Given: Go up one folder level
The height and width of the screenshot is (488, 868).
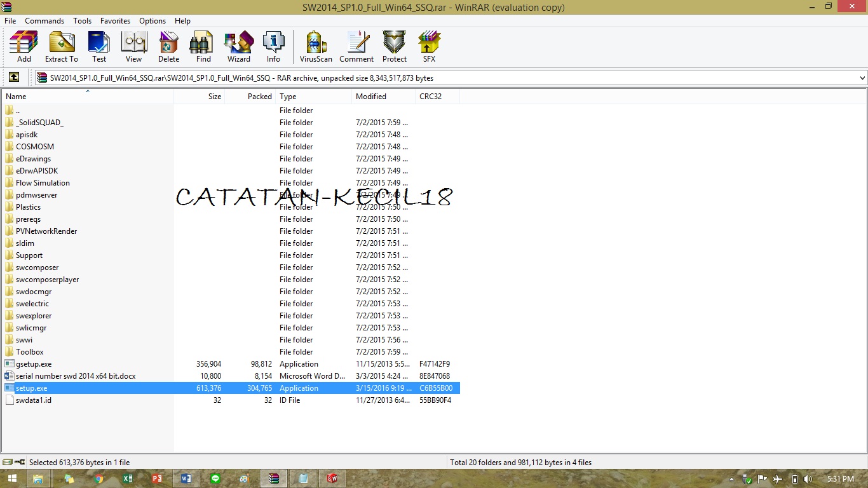Looking at the screenshot, I should pos(14,78).
